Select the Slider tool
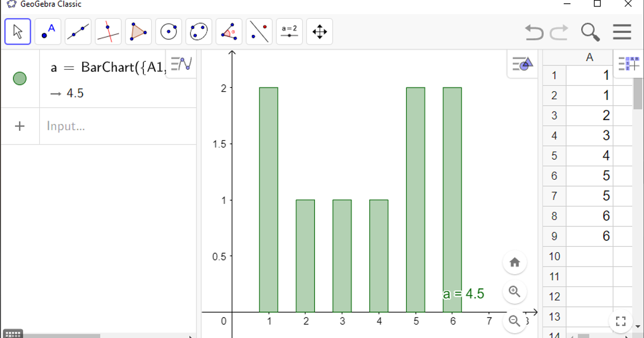This screenshot has height=338, width=644. 289,31
